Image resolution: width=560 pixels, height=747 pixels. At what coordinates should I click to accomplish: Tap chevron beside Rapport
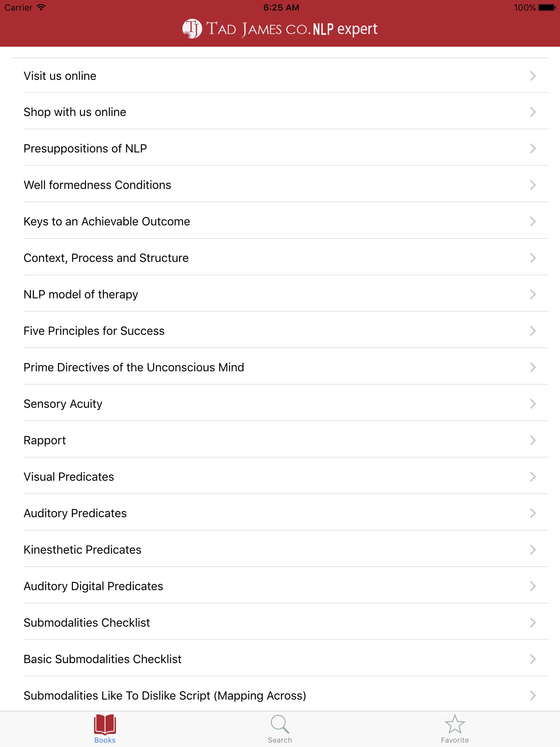(x=533, y=440)
